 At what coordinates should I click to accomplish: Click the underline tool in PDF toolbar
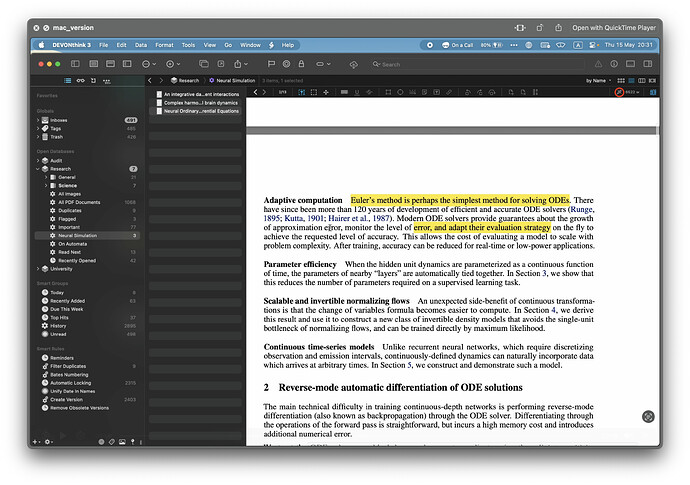(x=357, y=92)
